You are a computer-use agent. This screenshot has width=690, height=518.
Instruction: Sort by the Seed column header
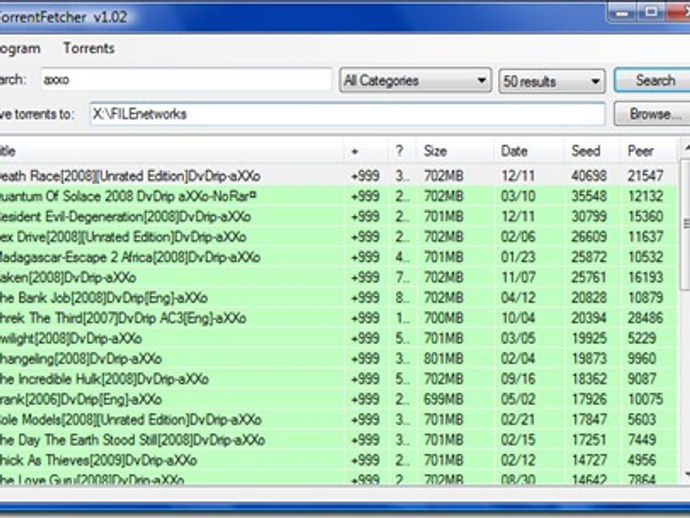(x=592, y=151)
